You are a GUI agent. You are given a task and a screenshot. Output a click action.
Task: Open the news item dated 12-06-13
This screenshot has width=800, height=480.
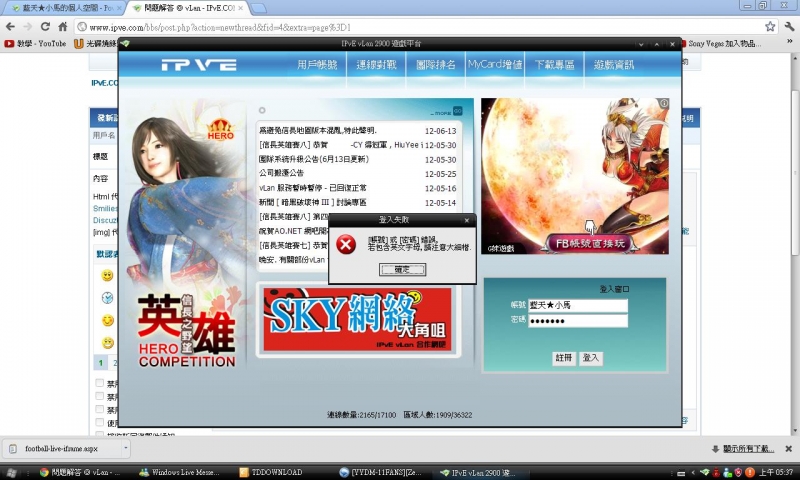pyautogui.click(x=358, y=131)
